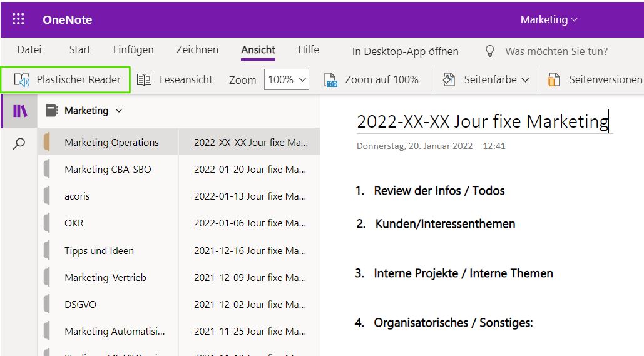Select the Marketing Operations section
The image size is (644, 356).
click(111, 142)
